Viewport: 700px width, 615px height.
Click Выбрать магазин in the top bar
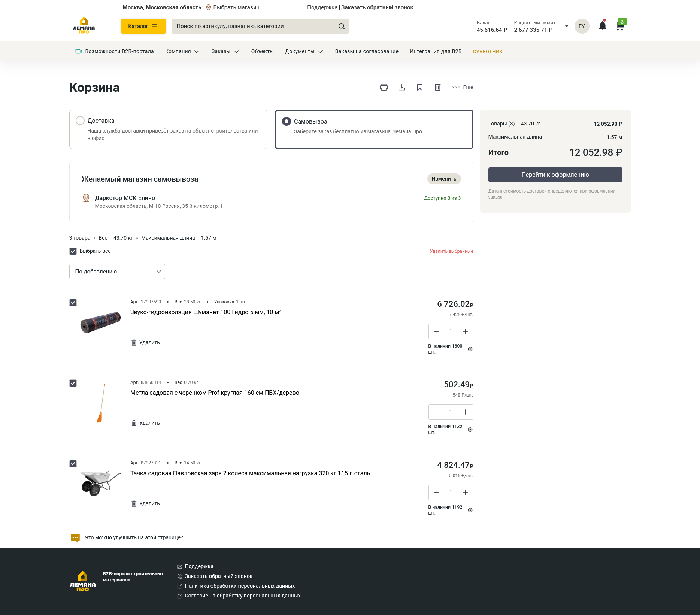coord(236,7)
